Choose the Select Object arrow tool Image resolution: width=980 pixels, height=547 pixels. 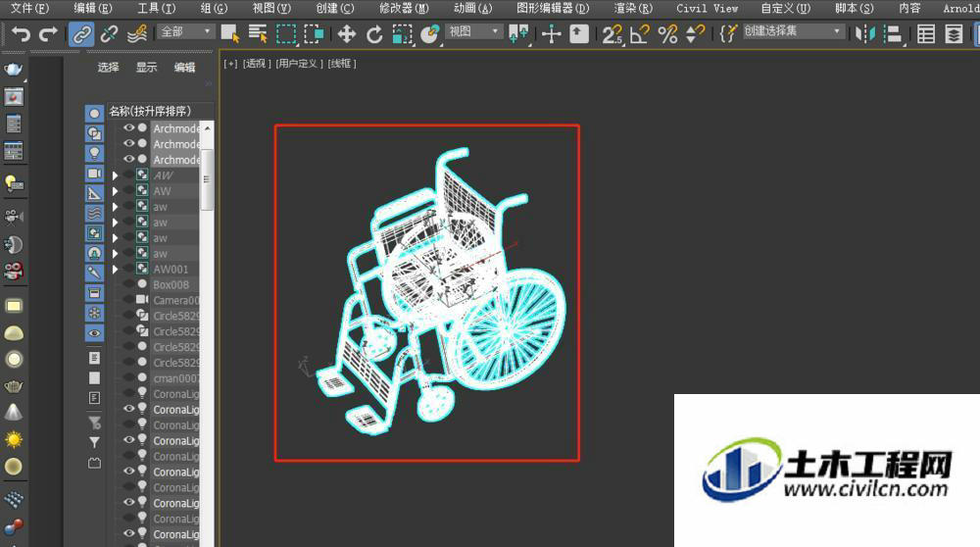coord(230,33)
